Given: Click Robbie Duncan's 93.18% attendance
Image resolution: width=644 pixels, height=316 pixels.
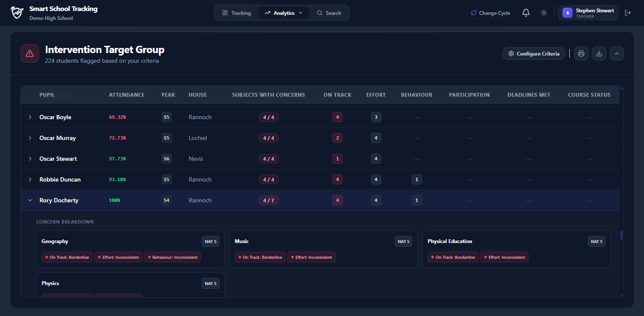Looking at the screenshot, I should pyautogui.click(x=118, y=179).
